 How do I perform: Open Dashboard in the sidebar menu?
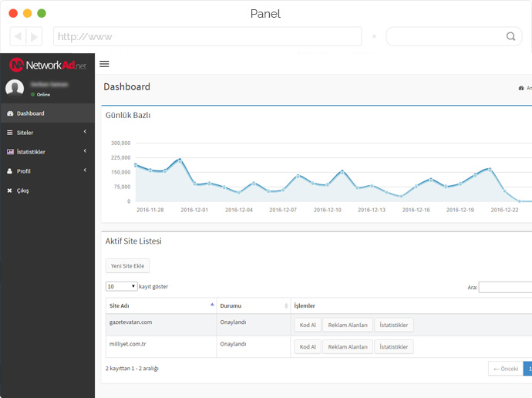click(x=48, y=113)
